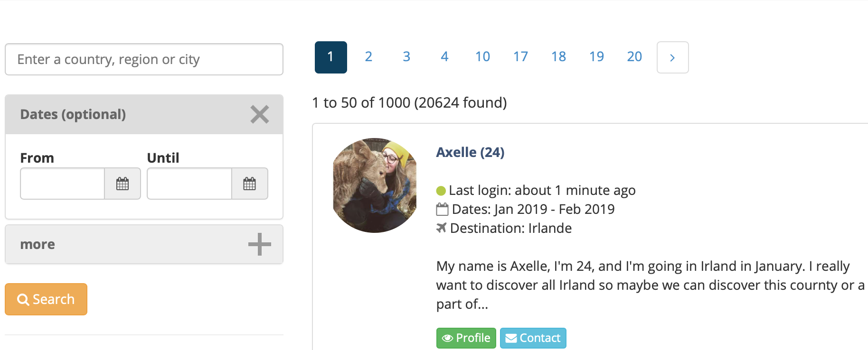Go to results page 4
The height and width of the screenshot is (350, 868).
(444, 57)
